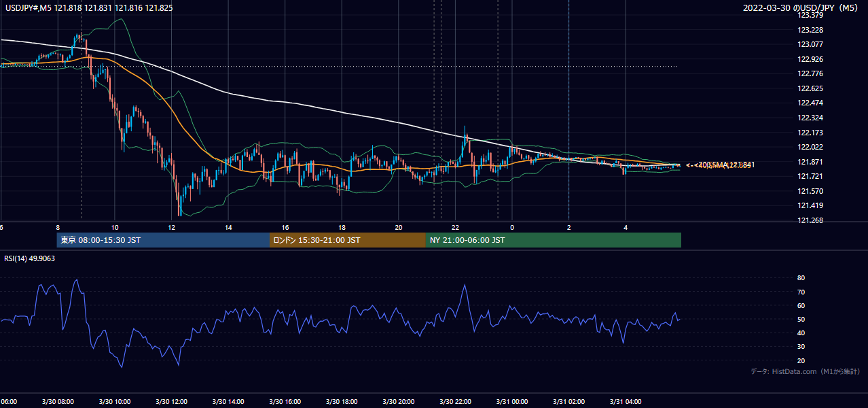Click the 3/31 04:00 time label
This screenshot has width=868, height=408.
625,402
